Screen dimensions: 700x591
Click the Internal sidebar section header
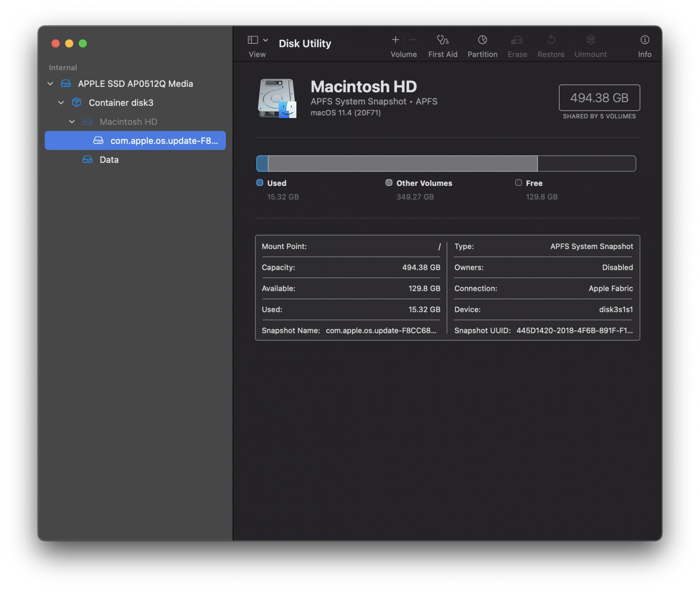[63, 68]
